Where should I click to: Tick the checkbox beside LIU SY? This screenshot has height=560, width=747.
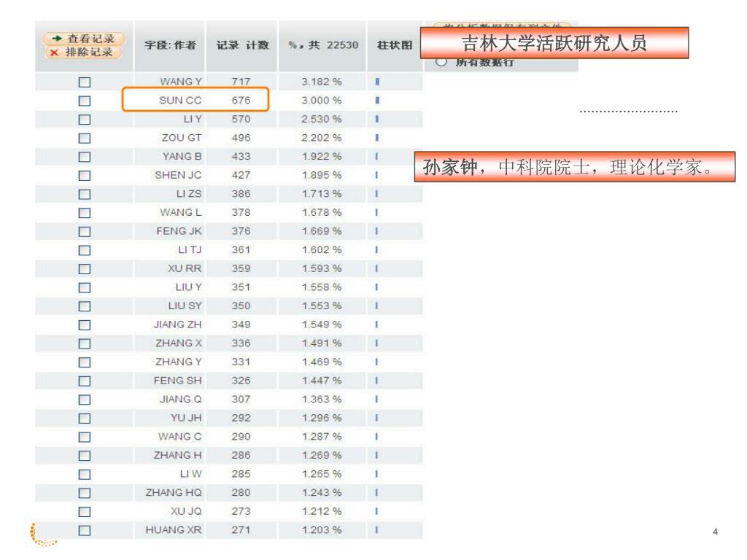point(85,306)
